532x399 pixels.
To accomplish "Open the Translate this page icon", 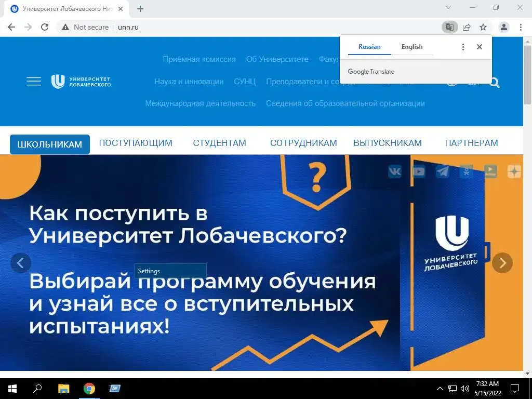I will 450,27.
